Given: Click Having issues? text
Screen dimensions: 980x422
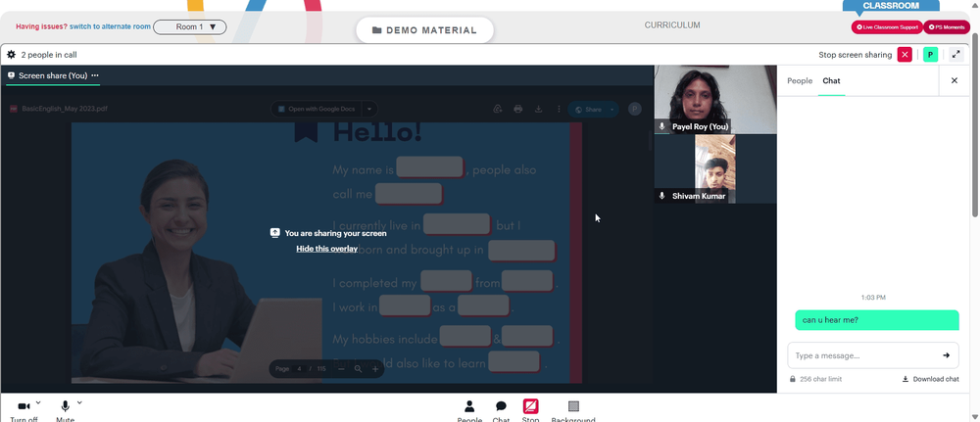Looking at the screenshot, I should 41,26.
